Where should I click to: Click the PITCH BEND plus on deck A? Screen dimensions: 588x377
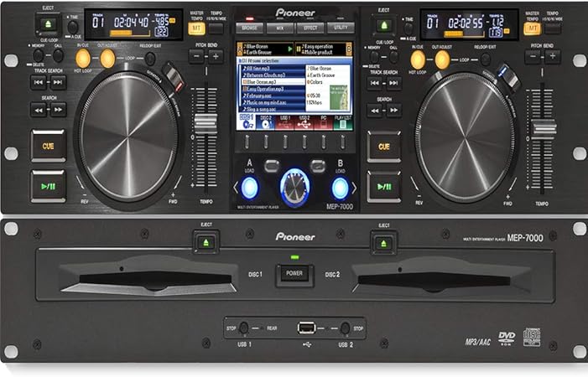(216, 57)
